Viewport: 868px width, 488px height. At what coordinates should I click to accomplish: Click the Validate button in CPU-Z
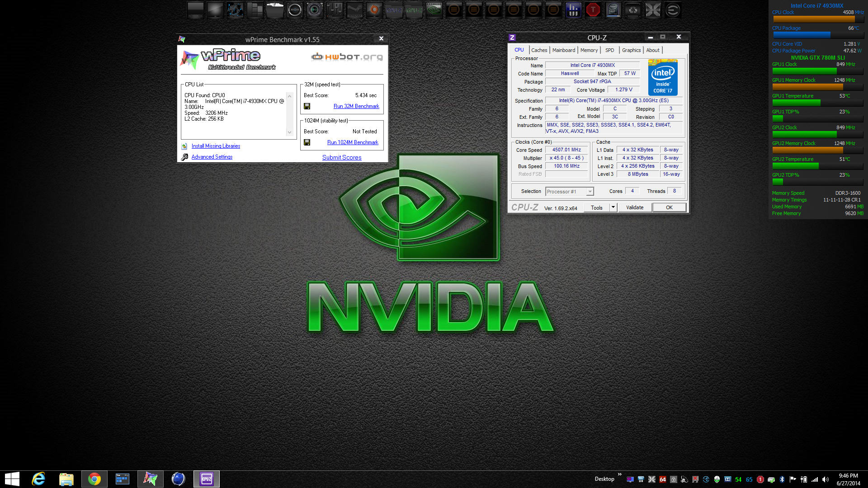point(634,207)
